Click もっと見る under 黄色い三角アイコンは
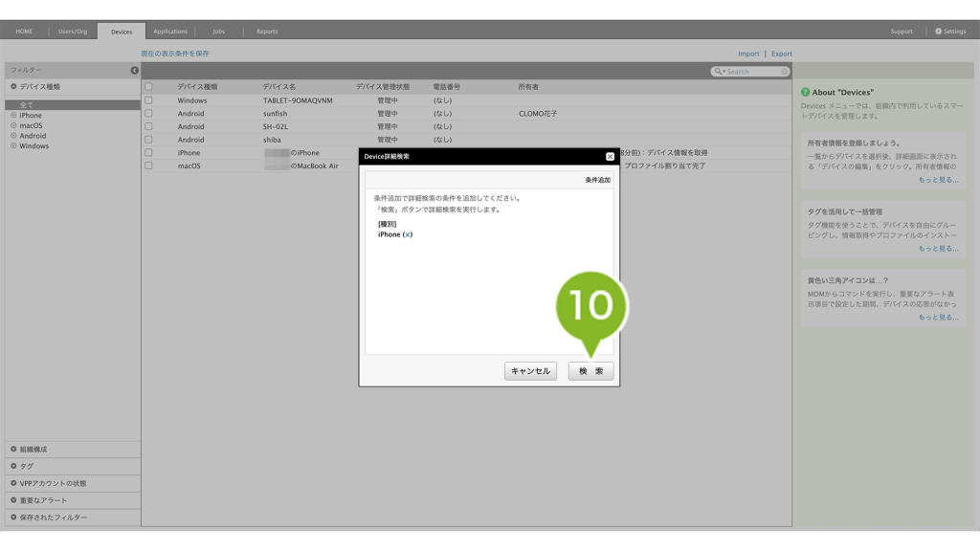The width and height of the screenshot is (980, 551). coord(938,318)
